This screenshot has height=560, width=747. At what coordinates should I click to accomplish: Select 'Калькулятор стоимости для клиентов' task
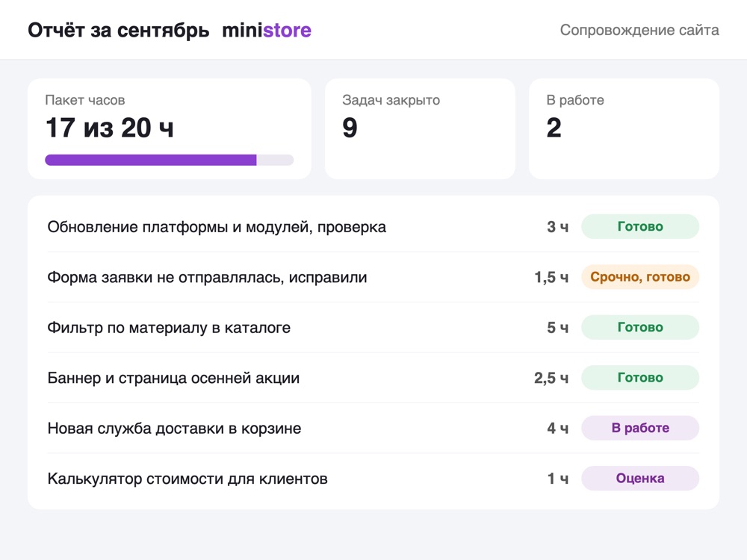(373, 479)
